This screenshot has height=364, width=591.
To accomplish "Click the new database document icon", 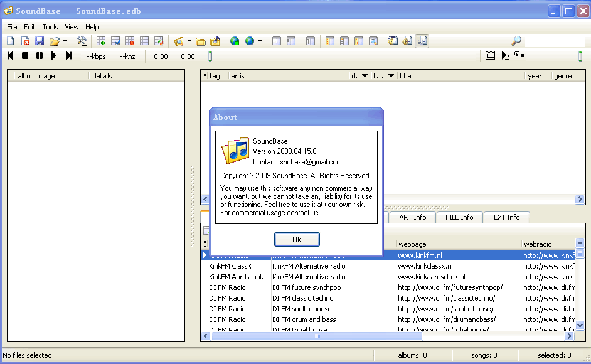I will pyautogui.click(x=10, y=41).
